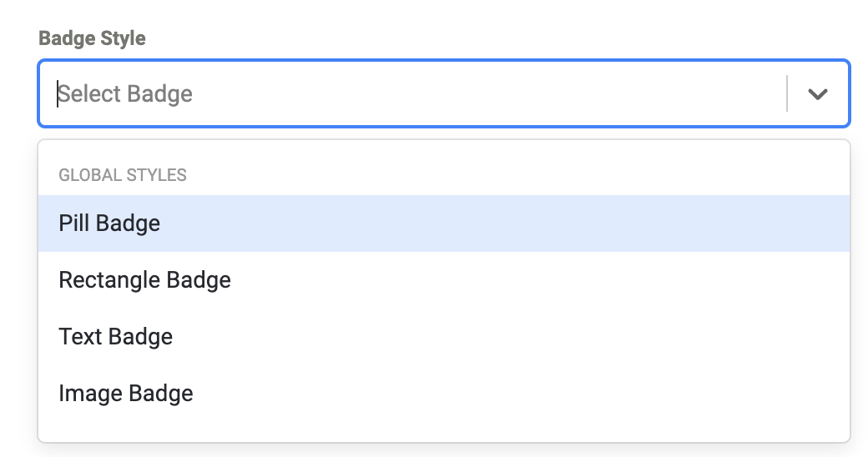This screenshot has height=457, width=868.
Task: Select the highlighted Pill Badge row
Action: (x=442, y=223)
